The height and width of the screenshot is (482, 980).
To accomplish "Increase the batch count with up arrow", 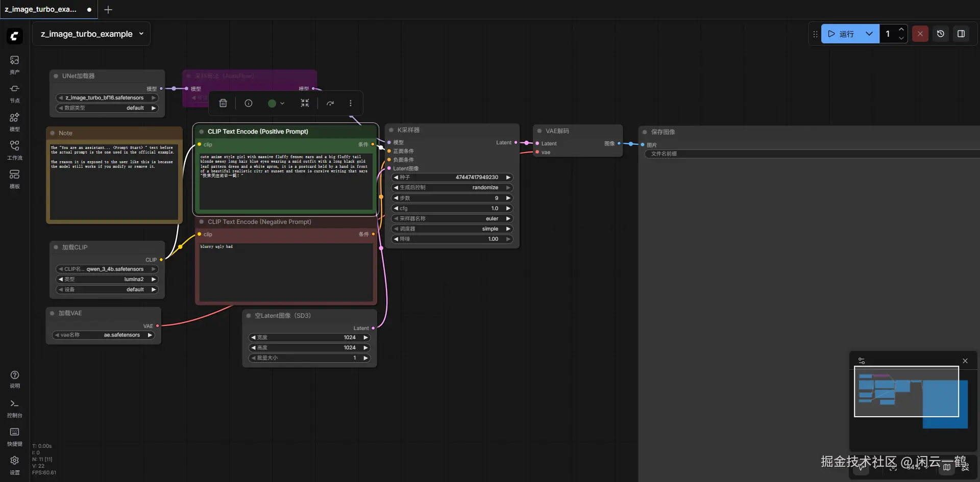I will 901,29.
